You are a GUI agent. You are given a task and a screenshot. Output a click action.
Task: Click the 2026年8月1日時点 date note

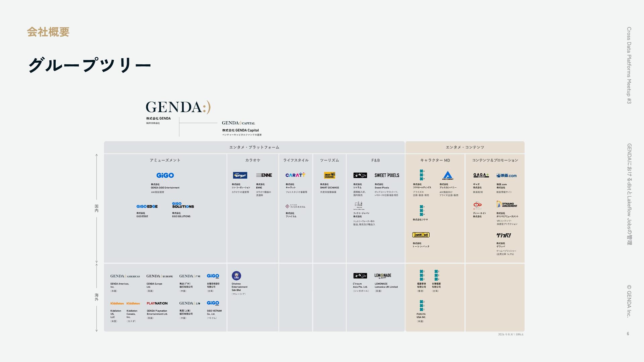pos(511,335)
